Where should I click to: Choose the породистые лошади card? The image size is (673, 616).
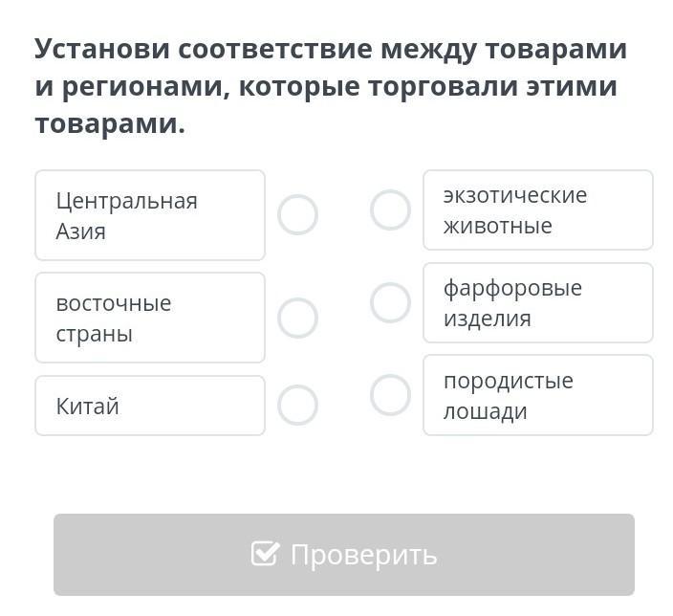point(537,395)
